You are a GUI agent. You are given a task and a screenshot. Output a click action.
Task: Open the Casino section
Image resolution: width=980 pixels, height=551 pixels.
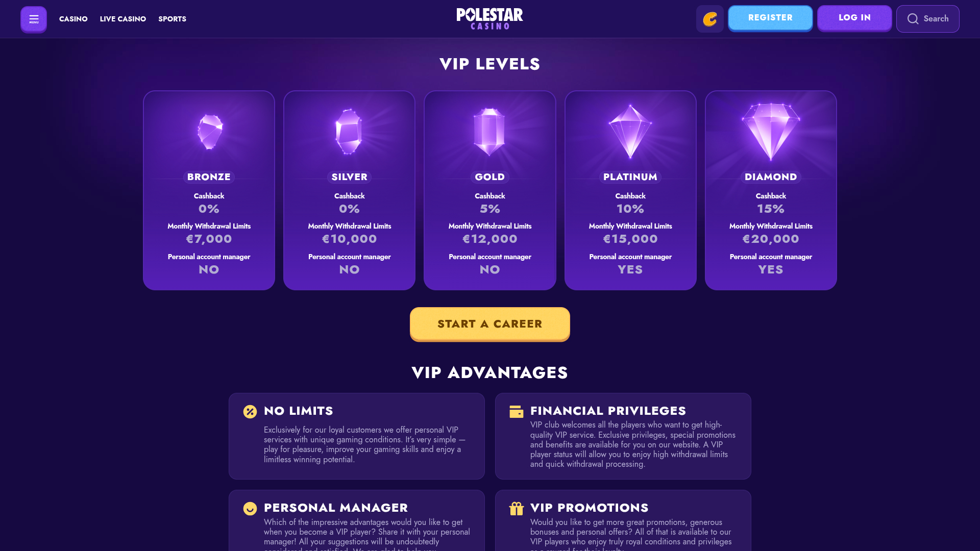(73, 19)
